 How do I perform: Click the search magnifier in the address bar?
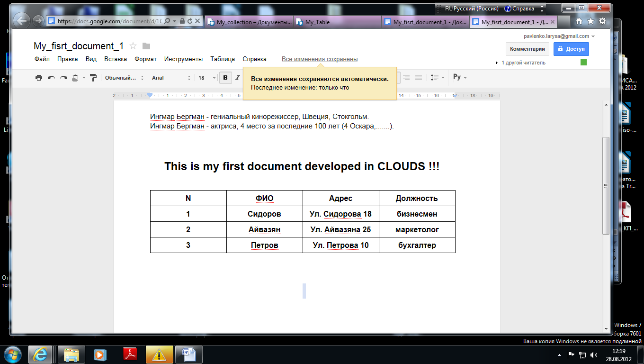pyautogui.click(x=168, y=21)
